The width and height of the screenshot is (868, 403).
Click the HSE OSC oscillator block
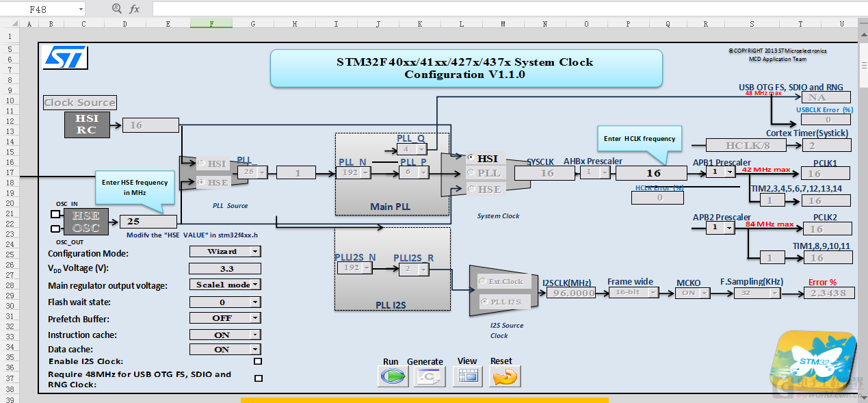pos(87,222)
